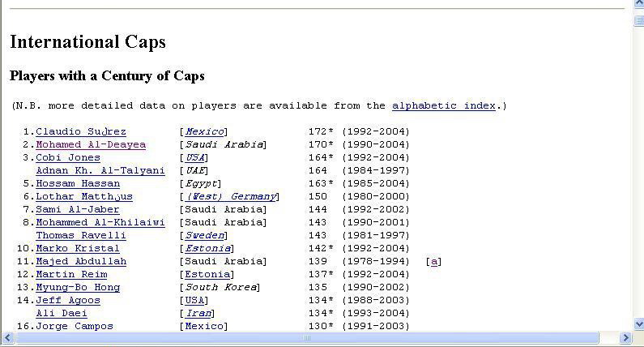644x347 pixels.
Task: Follow the USA link beside Jeff Agoos
Action: [194, 300]
